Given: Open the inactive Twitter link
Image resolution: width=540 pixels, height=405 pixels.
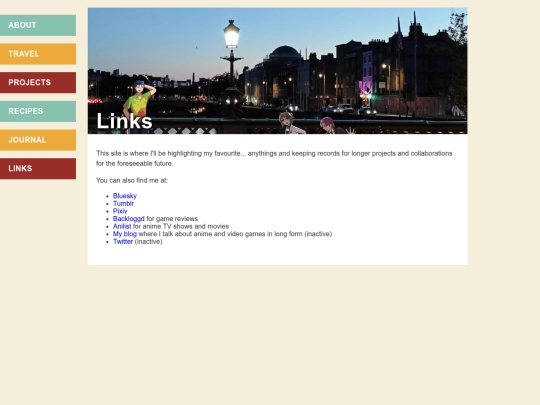Looking at the screenshot, I should click(x=123, y=241).
